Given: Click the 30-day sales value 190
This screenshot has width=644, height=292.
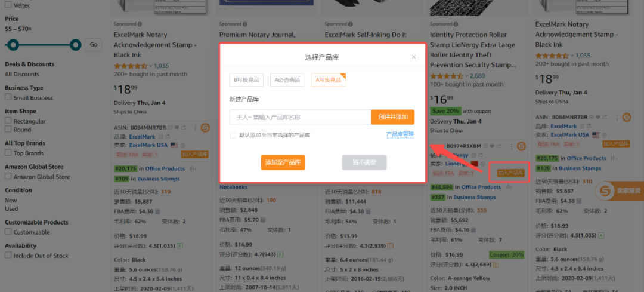Looking at the screenshot, I should click(271, 200).
